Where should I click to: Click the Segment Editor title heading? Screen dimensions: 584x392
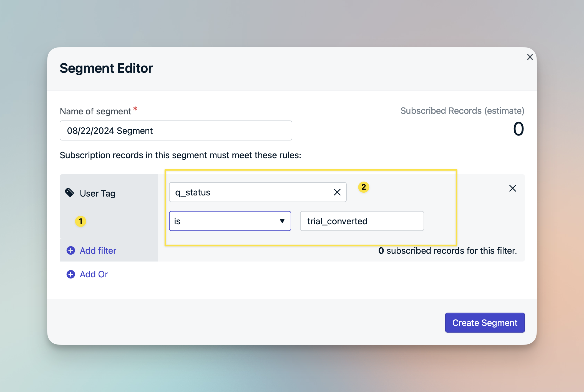pos(106,68)
